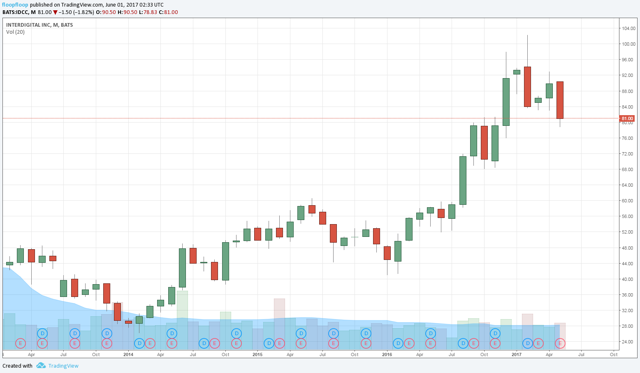This screenshot has height=373, width=640.
Task: Select the E earnings marker for November 2014
Action: 236,343
